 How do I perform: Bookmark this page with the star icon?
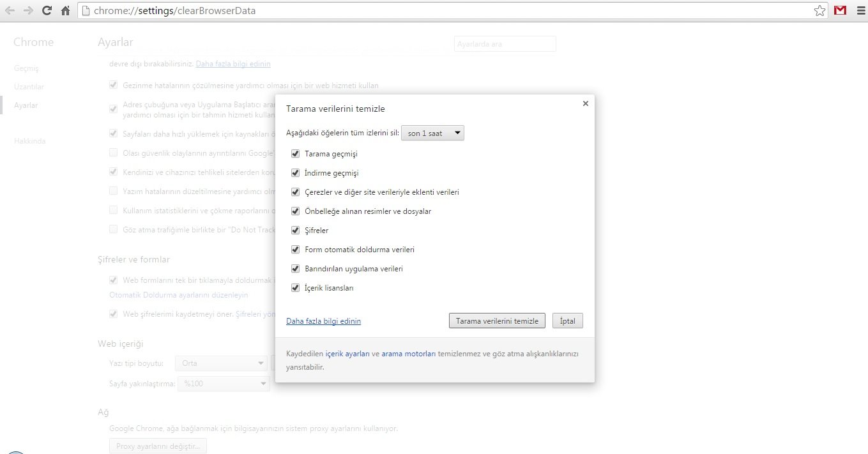coord(819,11)
